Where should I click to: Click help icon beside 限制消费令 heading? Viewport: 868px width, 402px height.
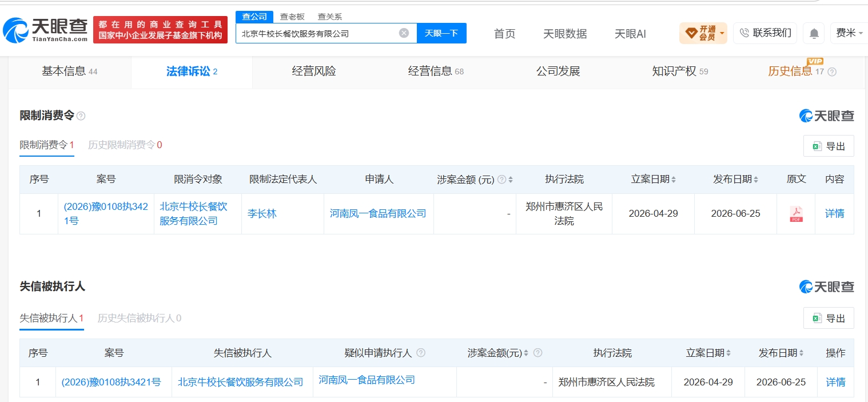click(x=81, y=116)
